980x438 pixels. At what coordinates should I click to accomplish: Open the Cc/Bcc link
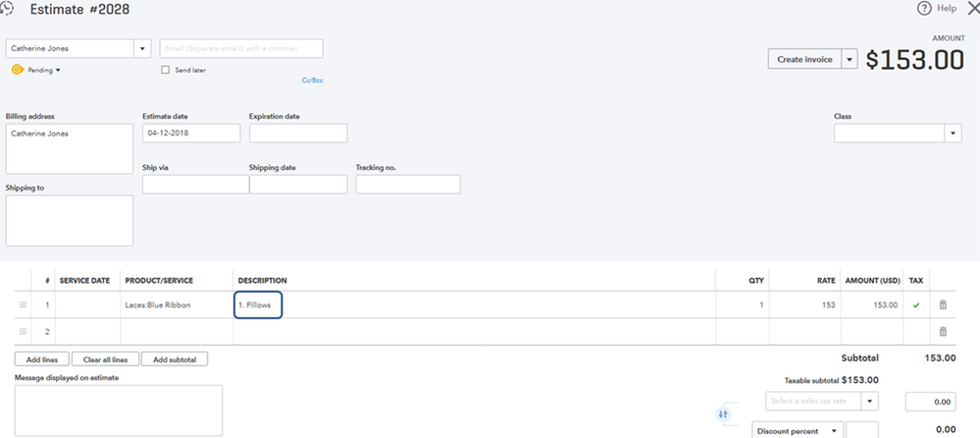(313, 81)
